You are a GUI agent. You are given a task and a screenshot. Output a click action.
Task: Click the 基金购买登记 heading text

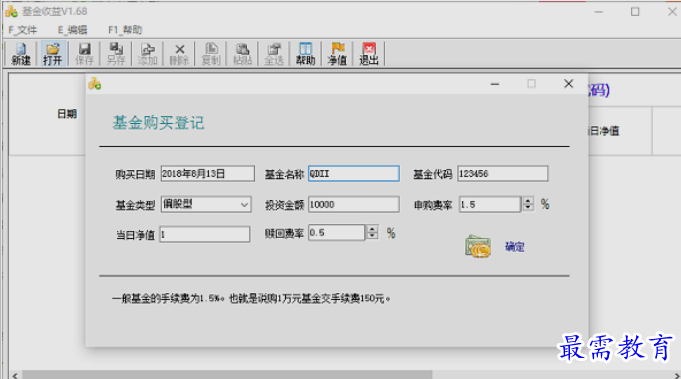[x=158, y=123]
